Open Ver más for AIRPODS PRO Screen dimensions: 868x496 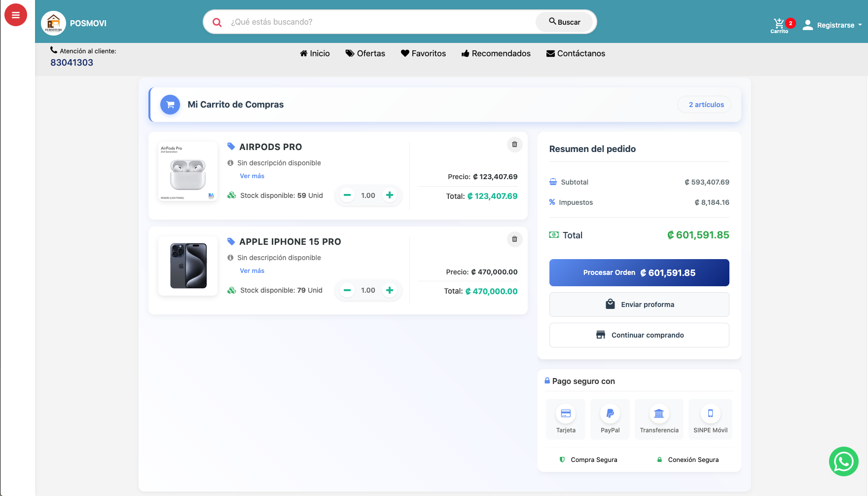(252, 176)
